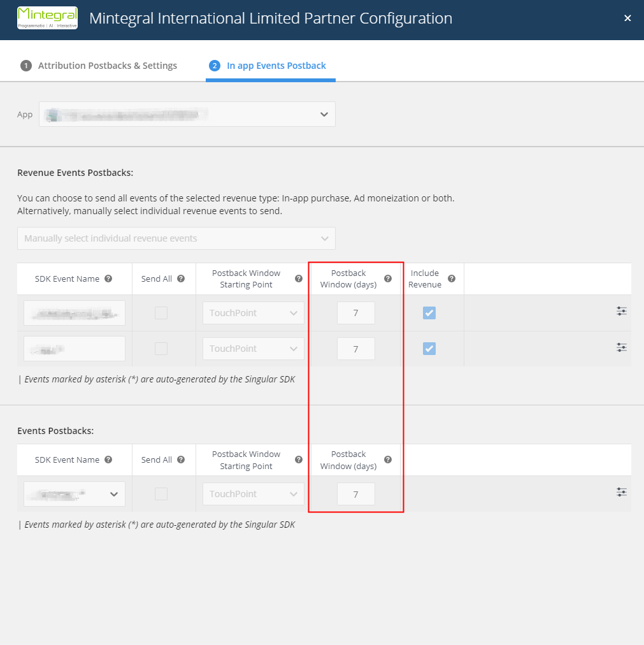
Task: View help for Postback Window Starting Point
Action: click(x=298, y=279)
